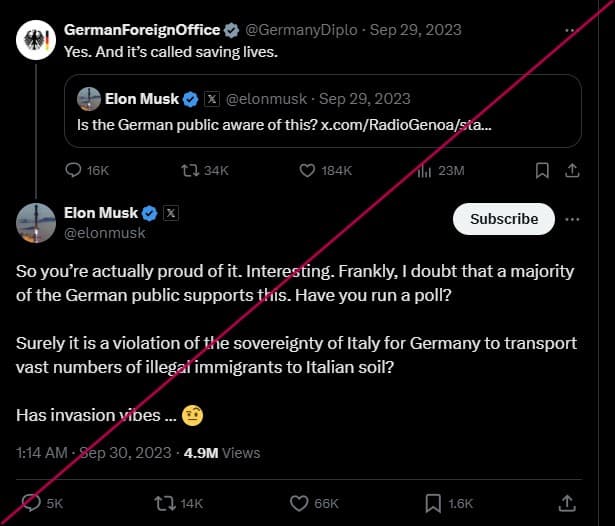
Task: Reply to Elon Musk's main tweet
Action: tap(32, 502)
